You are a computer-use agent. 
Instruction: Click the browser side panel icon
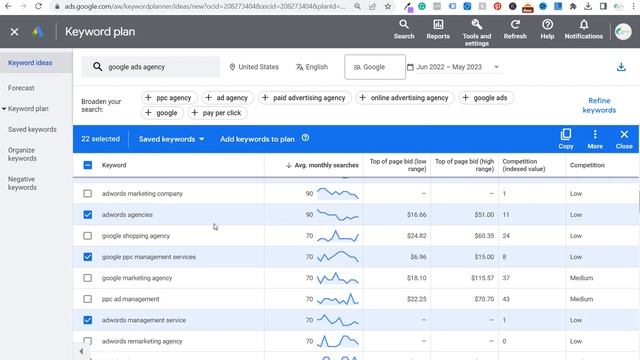coord(603,6)
